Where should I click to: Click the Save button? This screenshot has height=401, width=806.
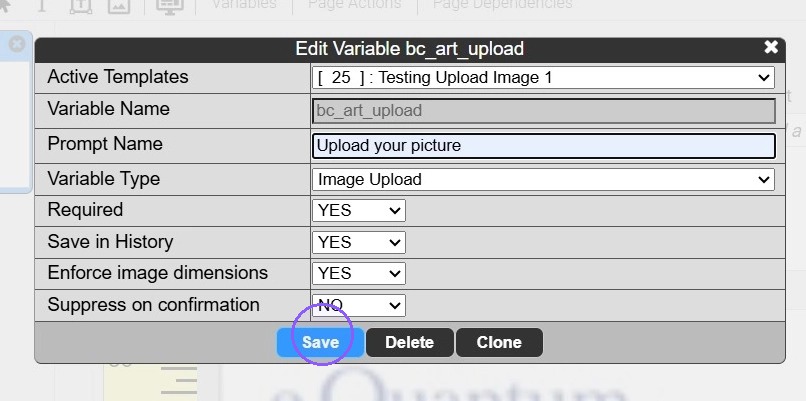(x=320, y=342)
